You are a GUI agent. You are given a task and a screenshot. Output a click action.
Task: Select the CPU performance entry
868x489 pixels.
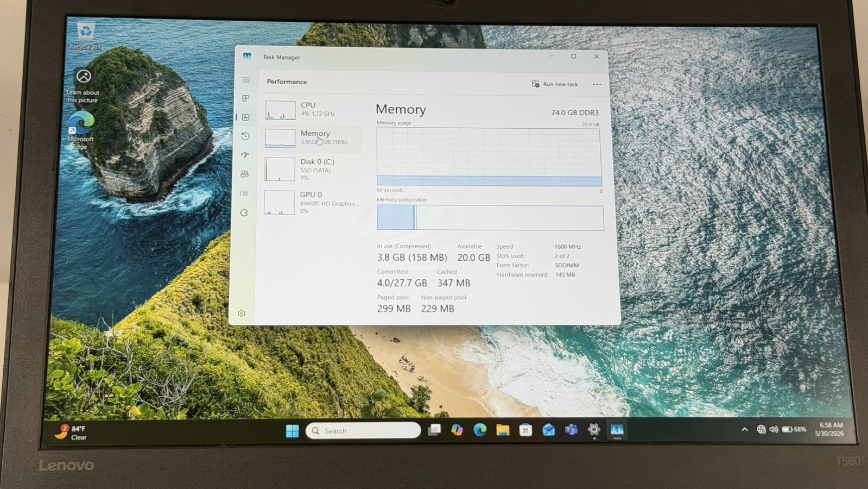(312, 110)
